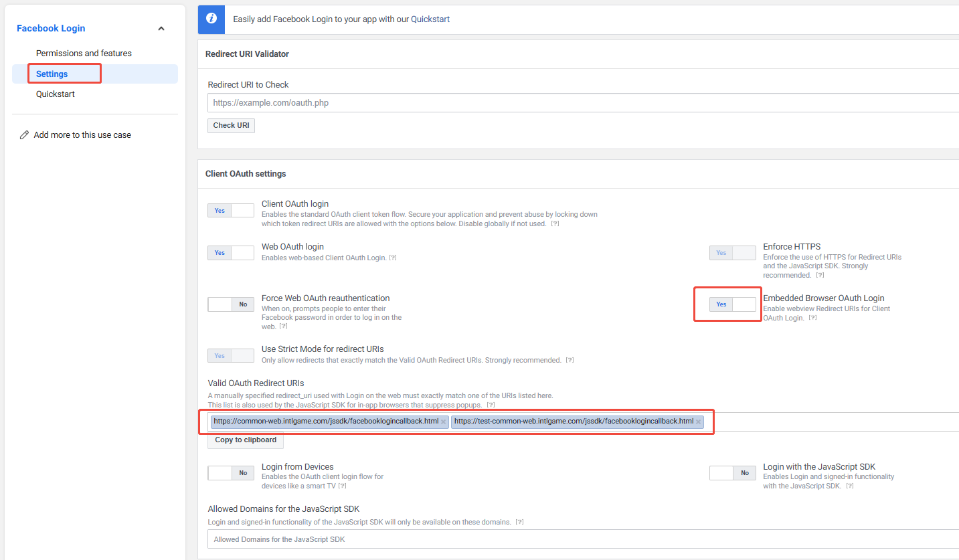Open help tooltip for Web OAuth login
Viewport: 959px width, 560px height.
(x=393, y=258)
